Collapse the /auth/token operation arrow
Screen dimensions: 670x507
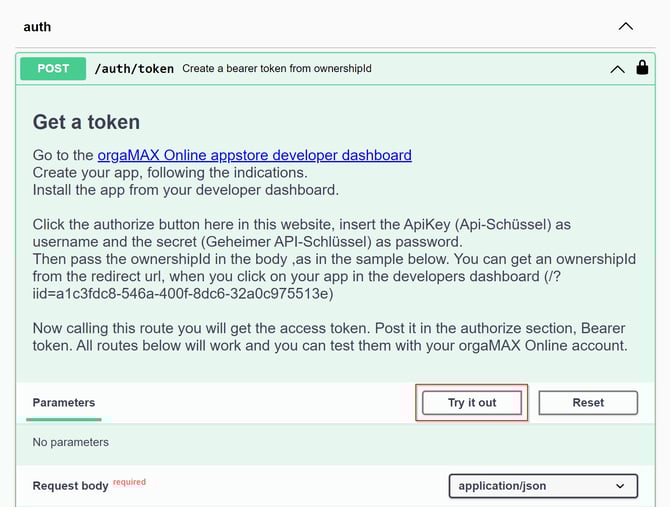[x=617, y=69]
